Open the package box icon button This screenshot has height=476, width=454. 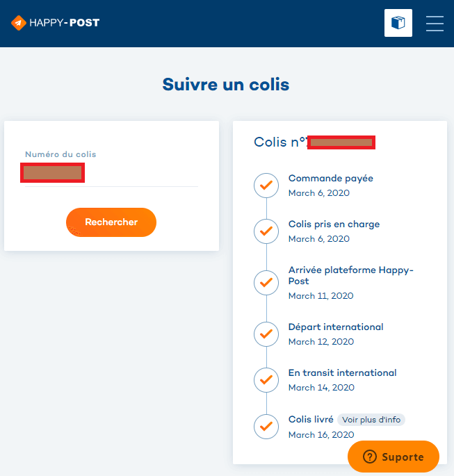pos(398,23)
